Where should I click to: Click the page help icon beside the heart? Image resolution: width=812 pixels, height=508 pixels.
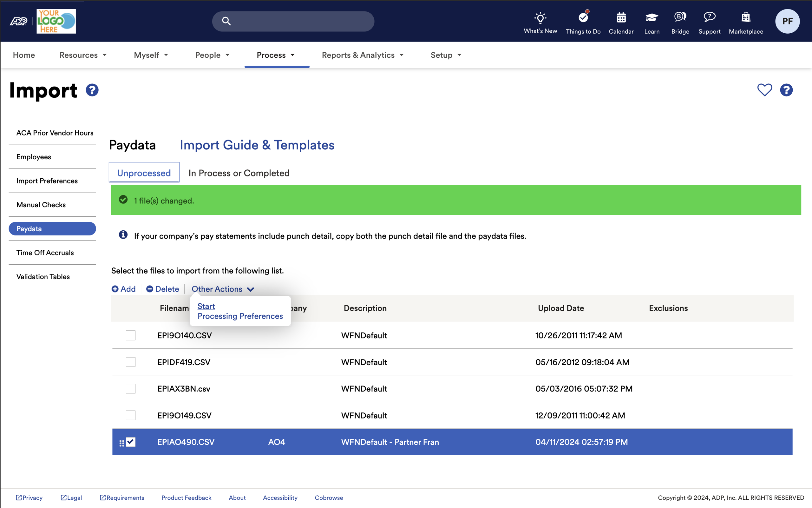pos(787,90)
